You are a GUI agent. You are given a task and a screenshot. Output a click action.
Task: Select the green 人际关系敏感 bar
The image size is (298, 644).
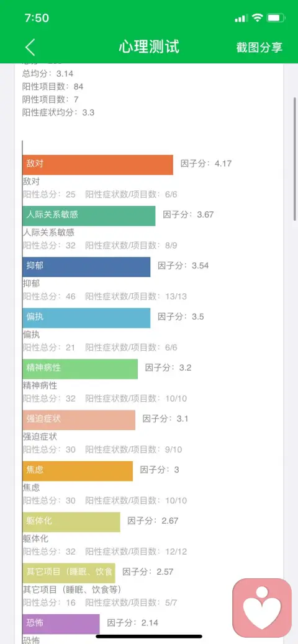(89, 216)
